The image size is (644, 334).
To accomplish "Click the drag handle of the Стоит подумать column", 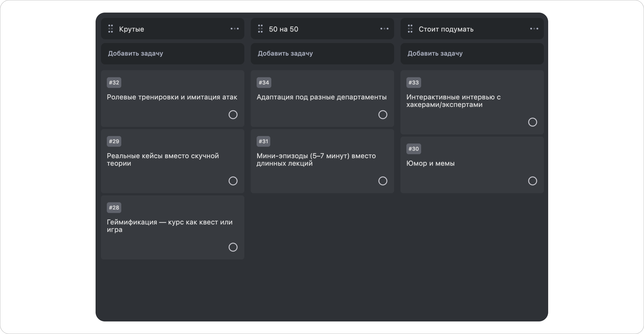I will coord(410,29).
